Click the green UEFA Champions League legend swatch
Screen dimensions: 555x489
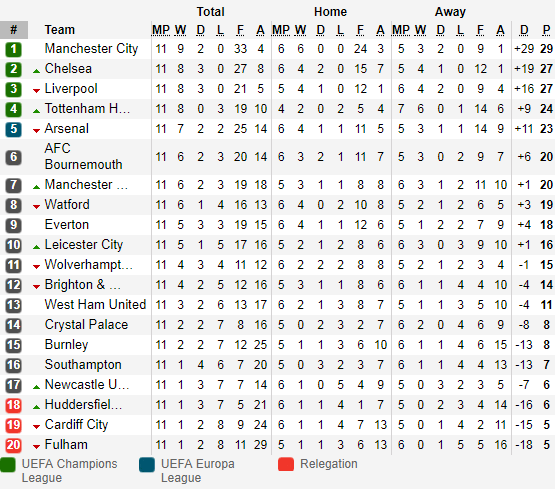coord(8,465)
